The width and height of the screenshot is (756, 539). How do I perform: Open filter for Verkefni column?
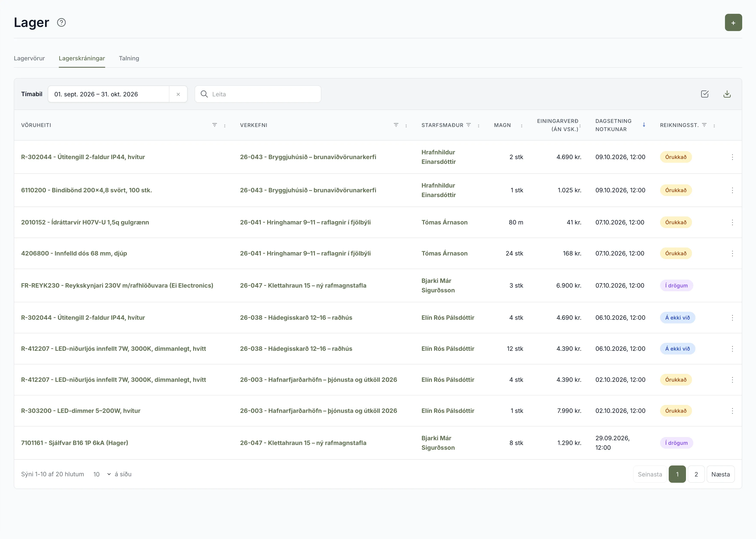[x=396, y=125]
